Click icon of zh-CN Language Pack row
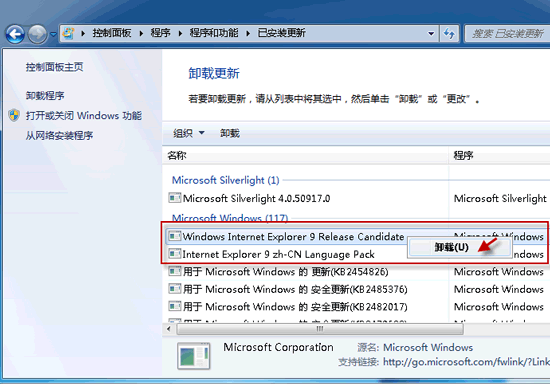The height and width of the screenshot is (384, 550). click(x=174, y=253)
